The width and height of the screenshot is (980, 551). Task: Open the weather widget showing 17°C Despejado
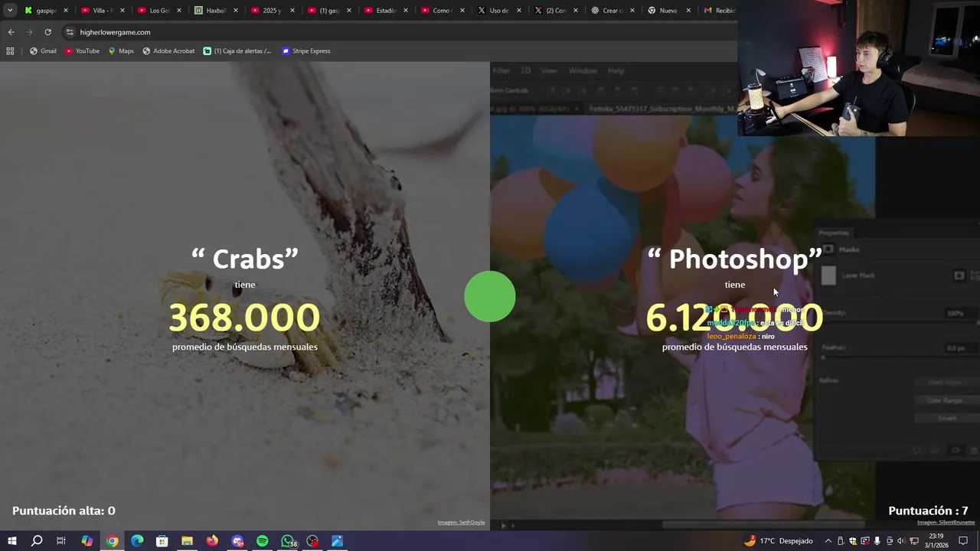(x=778, y=541)
